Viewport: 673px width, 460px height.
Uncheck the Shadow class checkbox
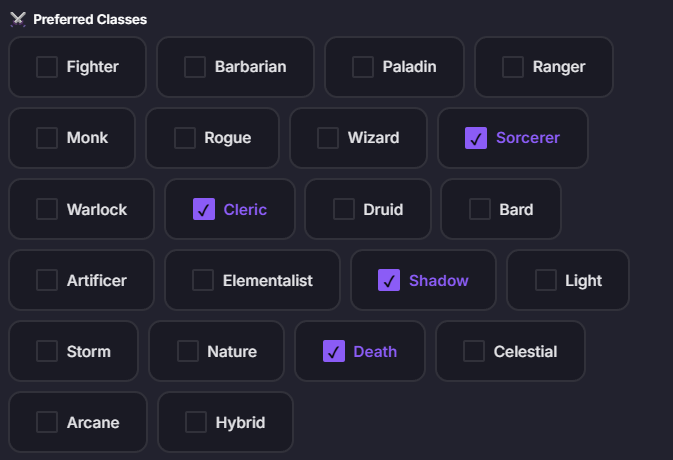point(389,280)
